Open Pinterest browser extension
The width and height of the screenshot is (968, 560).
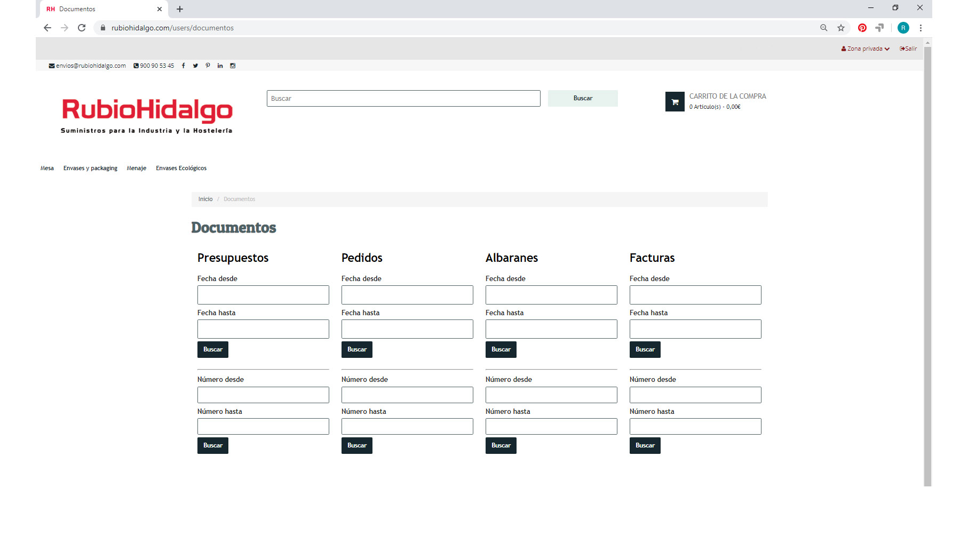click(862, 28)
